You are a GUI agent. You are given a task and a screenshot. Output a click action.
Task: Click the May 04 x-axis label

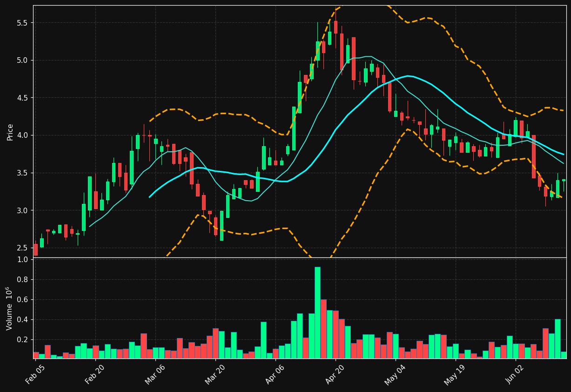click(395, 375)
